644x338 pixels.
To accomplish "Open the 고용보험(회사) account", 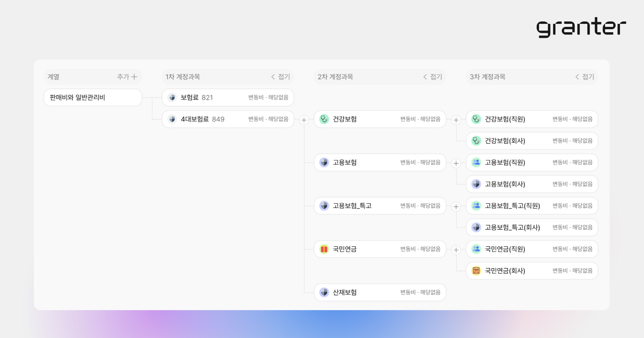I will click(x=532, y=184).
